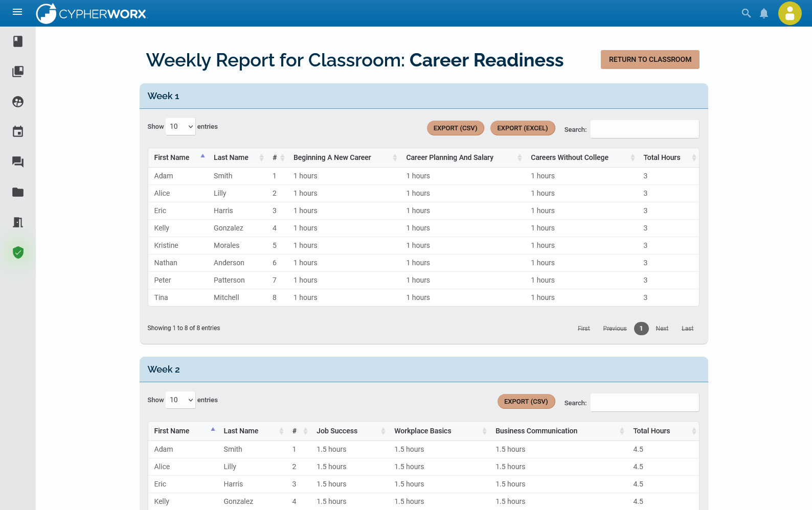Screen dimensions: 812x510
Task: Focus Week 2 search field
Action: pos(645,403)
